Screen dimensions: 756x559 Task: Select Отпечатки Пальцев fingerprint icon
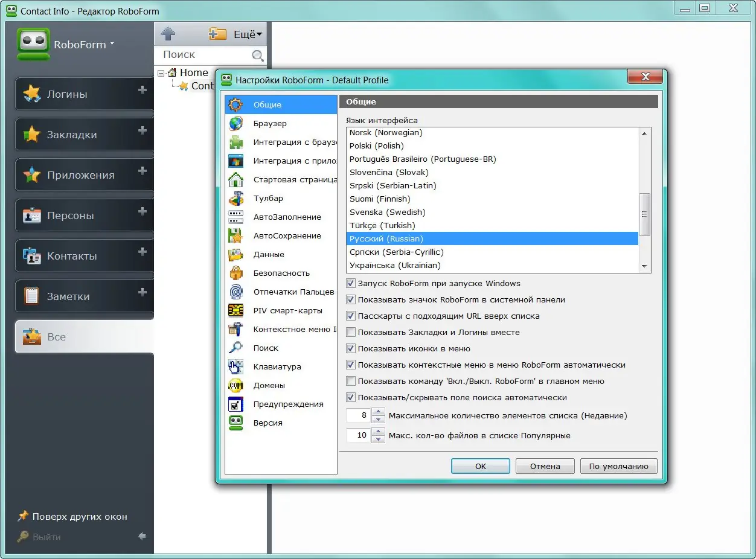235,292
